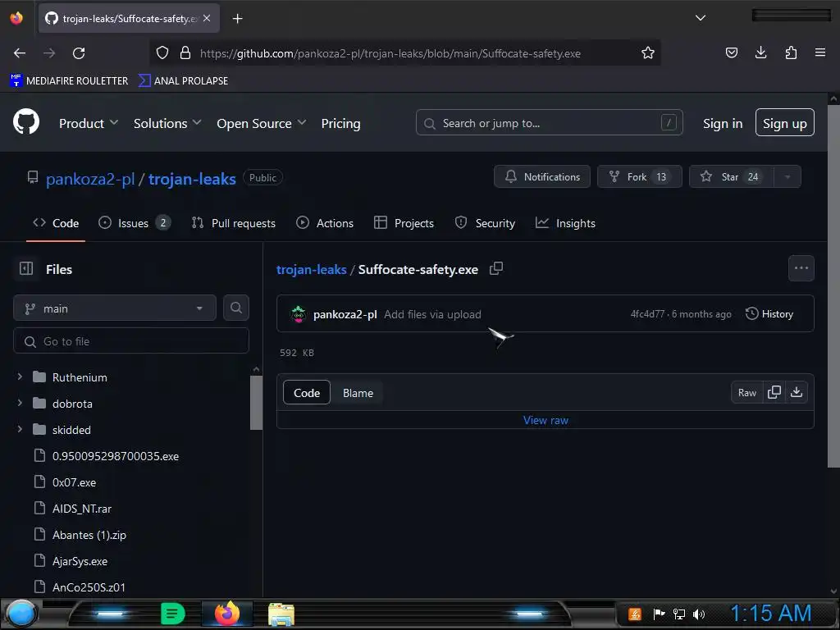The image size is (840, 630).
Task: Click the orange Java tray icon
Action: (x=635, y=614)
